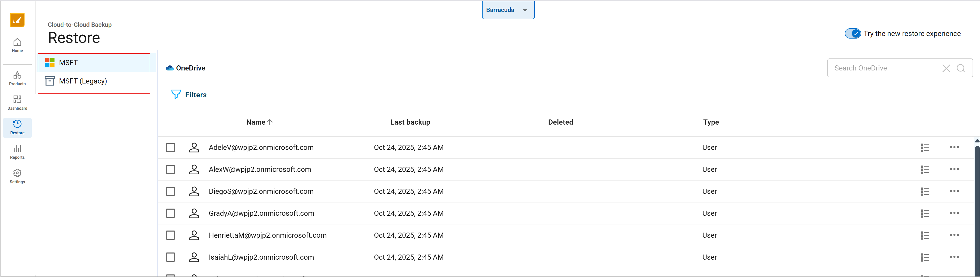Check the AdeleV user checkbox
Screen dimensions: 980x277
pos(170,147)
